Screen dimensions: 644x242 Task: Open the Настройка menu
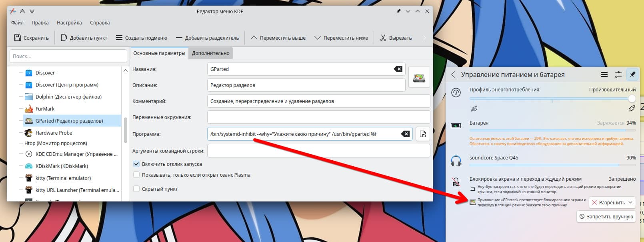69,23
